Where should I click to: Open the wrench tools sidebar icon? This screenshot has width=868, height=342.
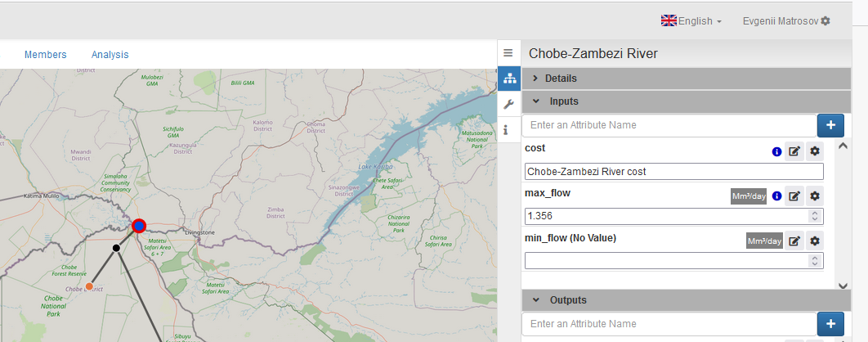pos(508,104)
